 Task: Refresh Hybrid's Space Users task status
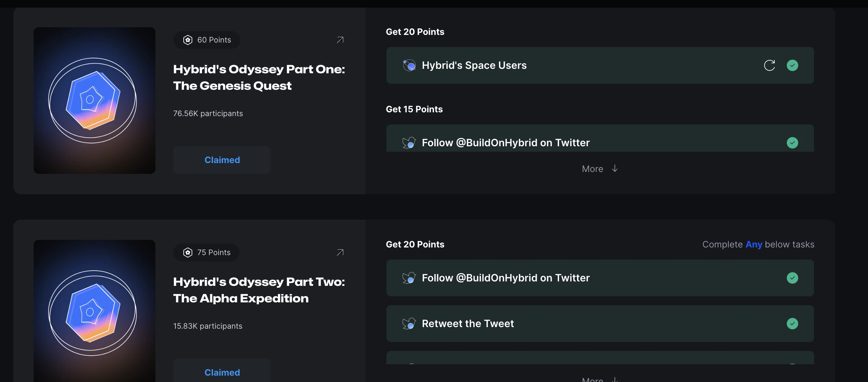[x=769, y=65]
